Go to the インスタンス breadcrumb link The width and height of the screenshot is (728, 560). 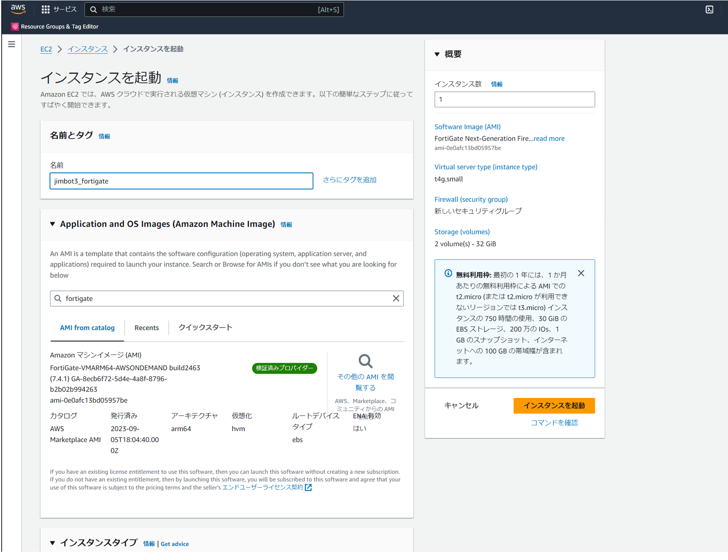88,49
